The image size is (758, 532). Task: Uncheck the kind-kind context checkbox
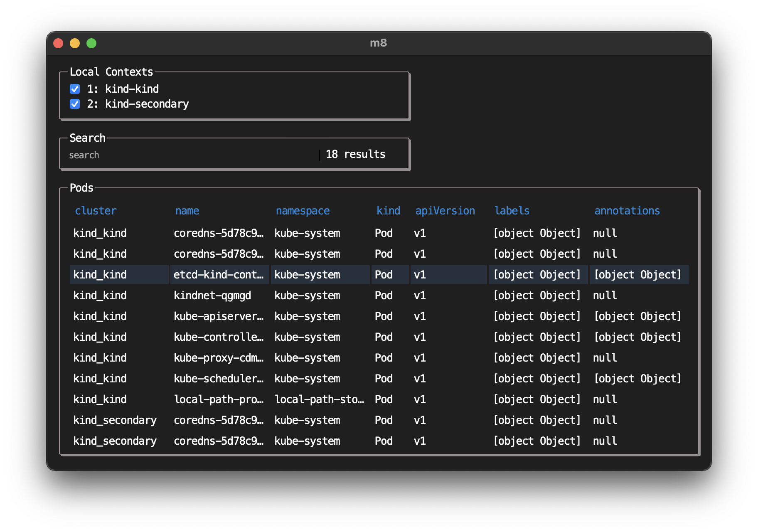point(75,89)
